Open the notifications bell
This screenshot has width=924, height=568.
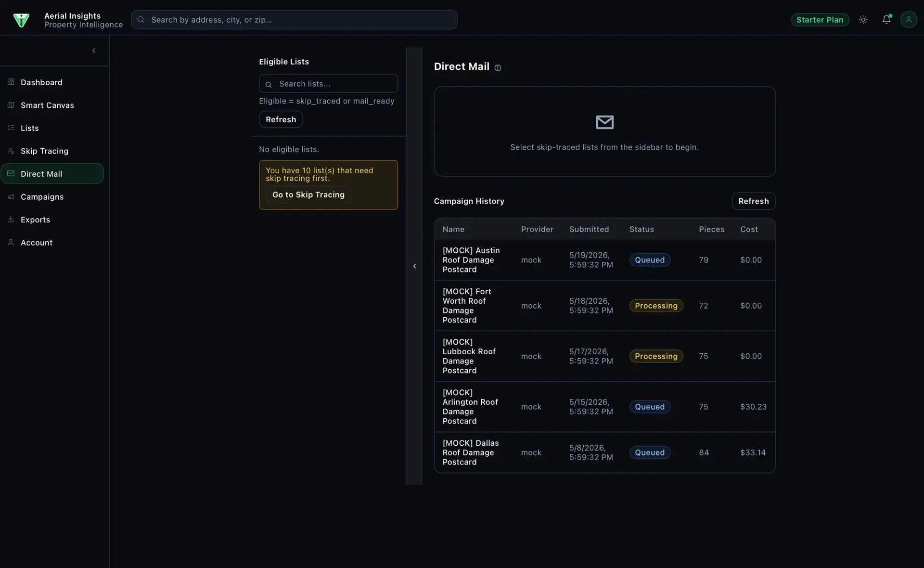coord(886,20)
